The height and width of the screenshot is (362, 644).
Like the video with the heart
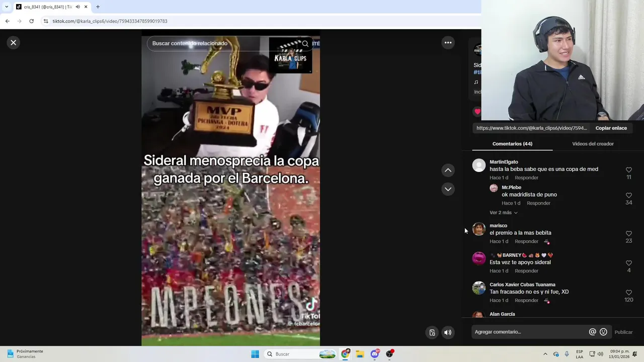pyautogui.click(x=477, y=112)
